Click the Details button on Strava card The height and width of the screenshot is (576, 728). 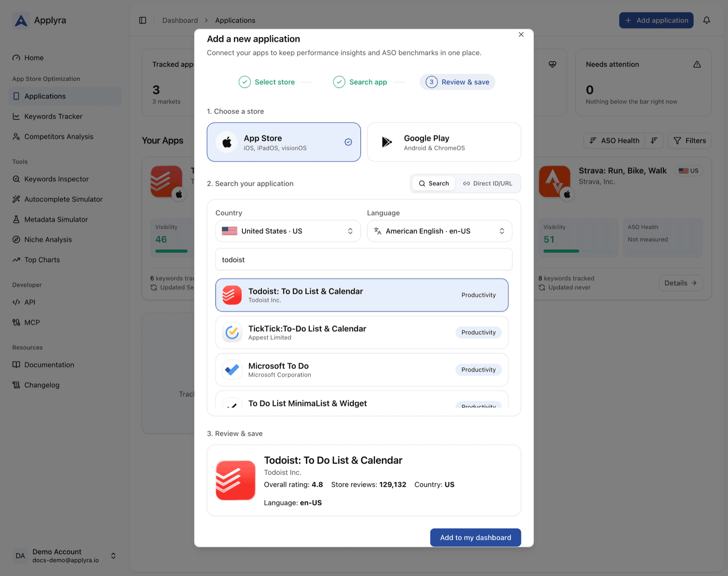tap(681, 283)
